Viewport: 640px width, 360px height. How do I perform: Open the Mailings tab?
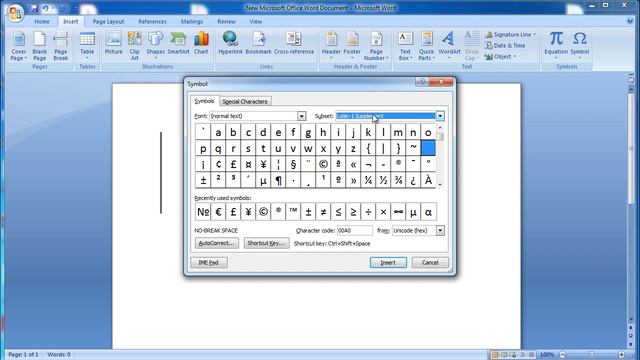click(x=192, y=22)
